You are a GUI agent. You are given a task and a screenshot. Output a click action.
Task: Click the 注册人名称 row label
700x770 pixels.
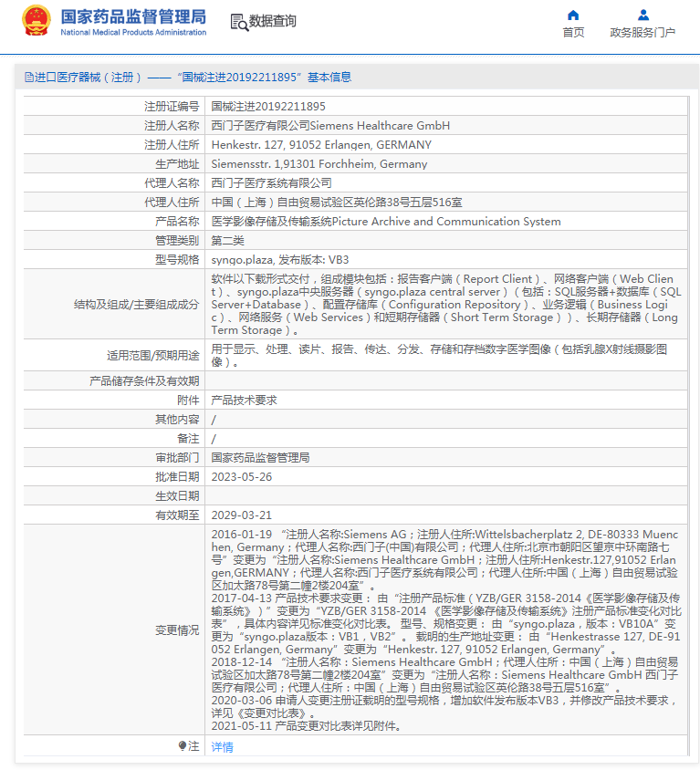click(172, 126)
